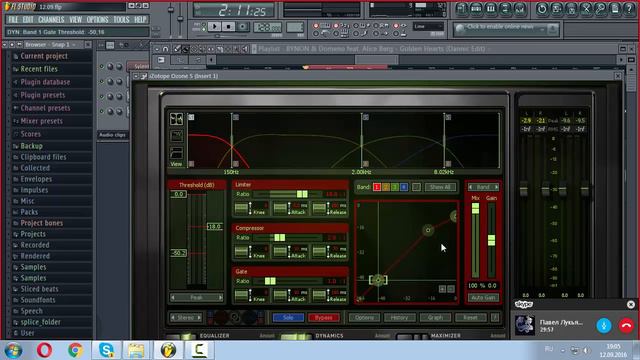Screen dimensions: 640x360
Task: Open the CHANNELS menu
Action: (x=51, y=19)
